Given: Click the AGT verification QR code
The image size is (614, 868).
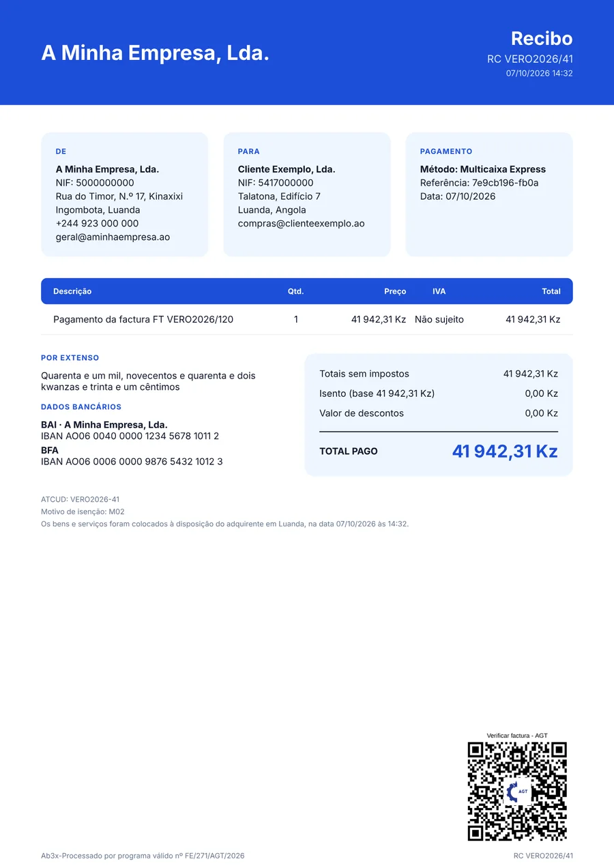Looking at the screenshot, I should click(x=517, y=792).
